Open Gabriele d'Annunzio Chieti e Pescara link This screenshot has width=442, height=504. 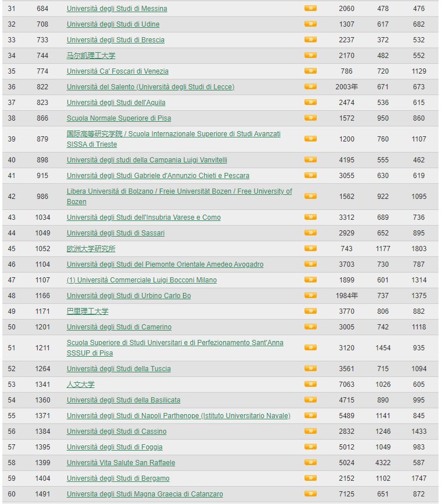[x=158, y=176]
